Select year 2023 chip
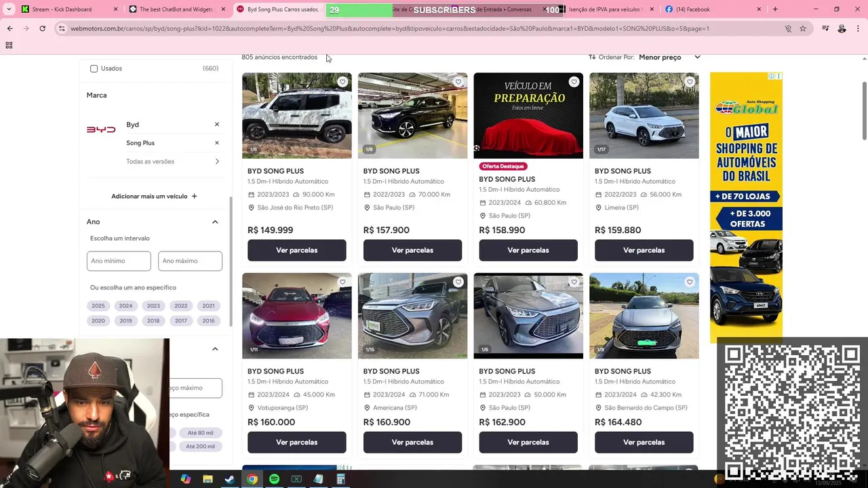The height and width of the screenshot is (488, 868). coord(153,306)
